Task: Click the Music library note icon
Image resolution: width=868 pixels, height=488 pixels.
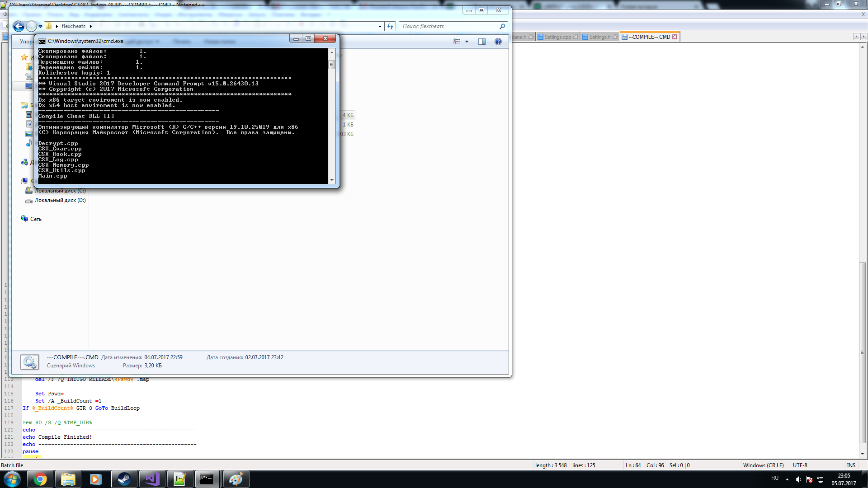Action: pos(29,143)
